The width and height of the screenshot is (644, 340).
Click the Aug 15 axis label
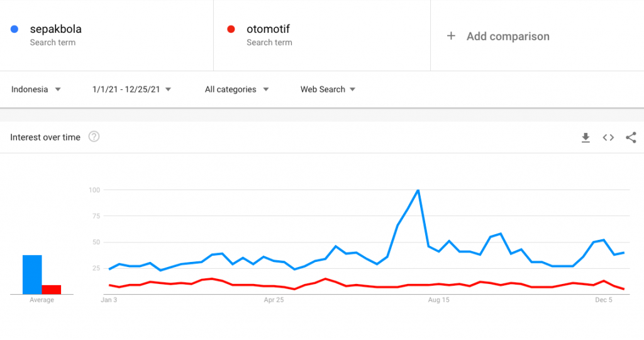pos(438,300)
